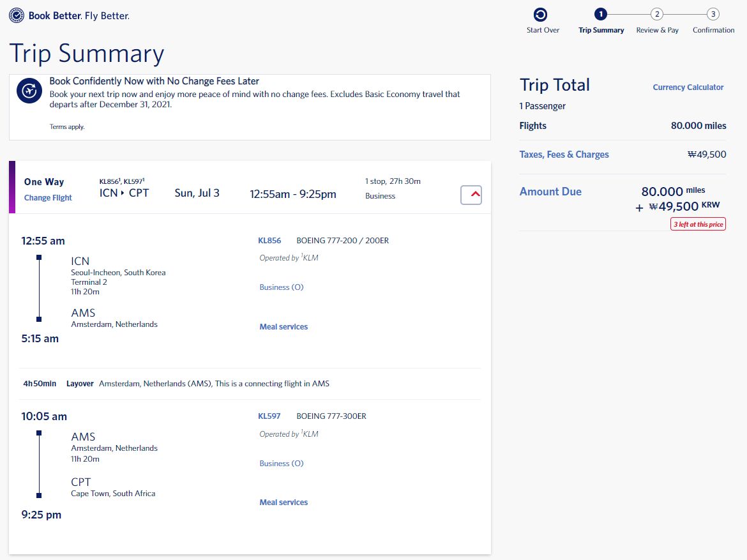Click the '1 Passenger' text
The width and height of the screenshot is (747, 560).
pos(543,106)
